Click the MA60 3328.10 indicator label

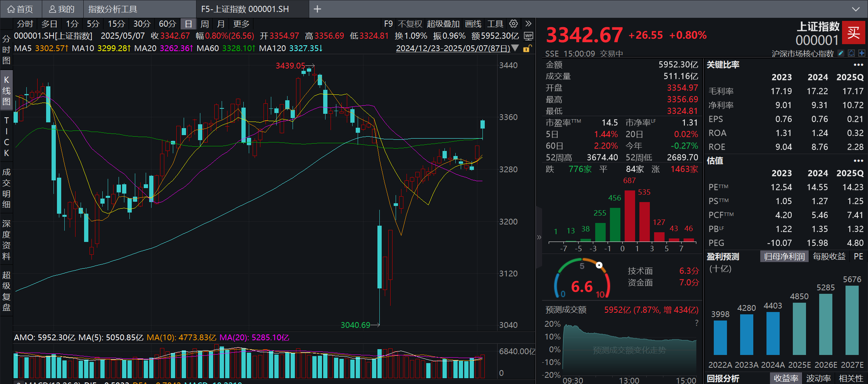click(226, 48)
